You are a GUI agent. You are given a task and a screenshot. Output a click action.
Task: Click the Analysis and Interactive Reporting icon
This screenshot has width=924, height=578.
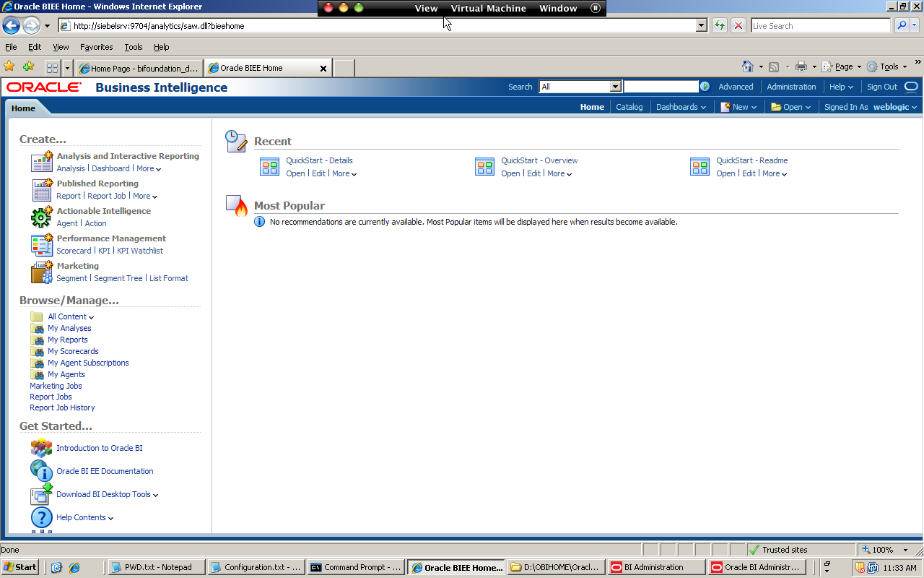42,162
